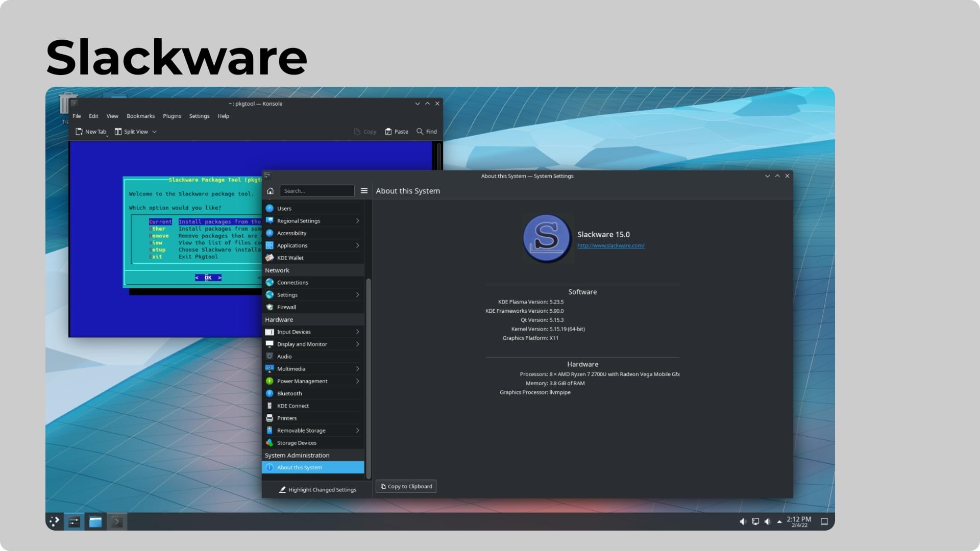This screenshot has width=980, height=551.
Task: Open the hamburger menu beside search field
Action: [x=364, y=191]
